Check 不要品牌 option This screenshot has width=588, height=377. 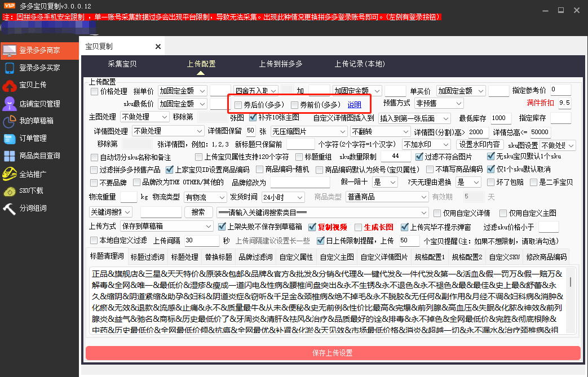[94, 183]
